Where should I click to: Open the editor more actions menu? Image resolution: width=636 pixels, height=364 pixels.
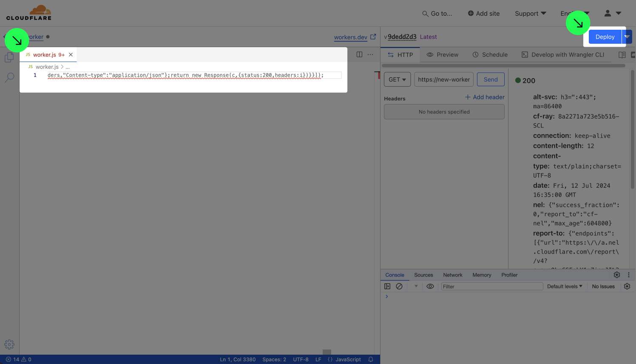[x=370, y=54]
